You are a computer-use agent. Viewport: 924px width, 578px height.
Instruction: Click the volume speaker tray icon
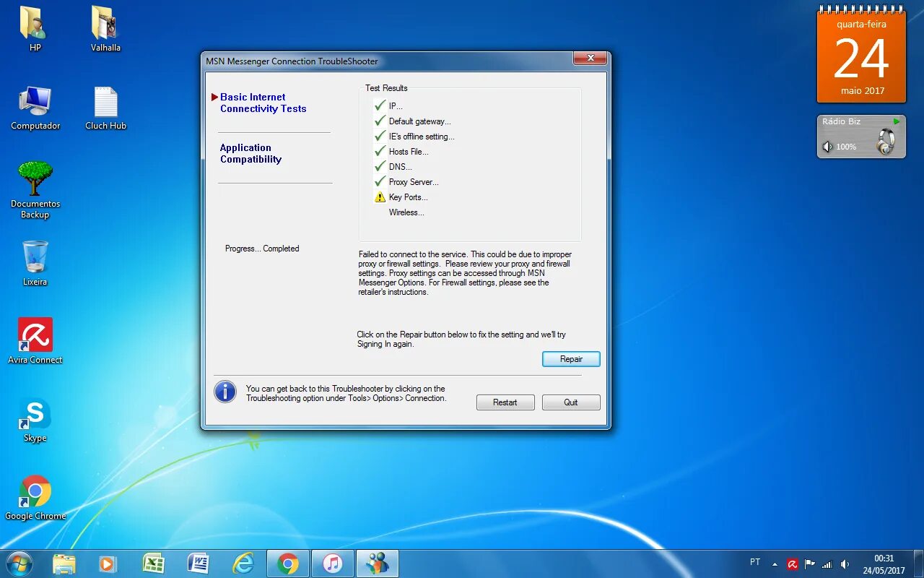click(845, 564)
